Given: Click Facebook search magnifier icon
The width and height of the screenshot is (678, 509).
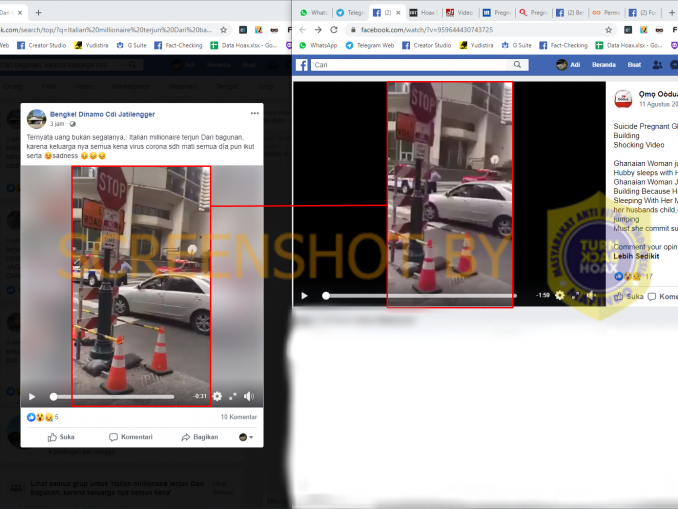Looking at the screenshot, I should click(x=517, y=65).
